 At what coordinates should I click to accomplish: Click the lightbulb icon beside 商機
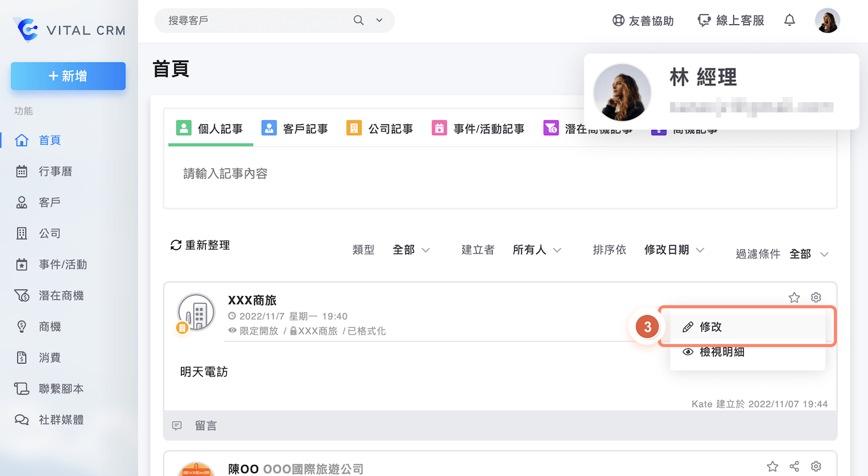coord(22,327)
